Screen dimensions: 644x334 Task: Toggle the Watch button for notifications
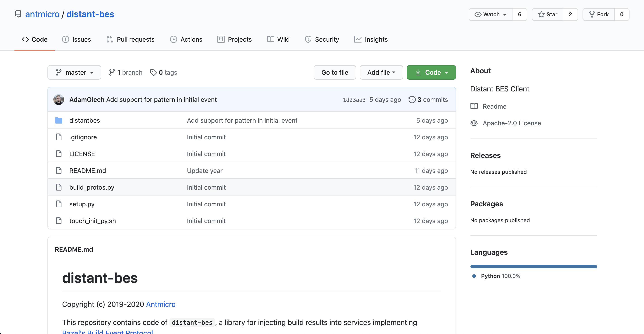coord(490,14)
